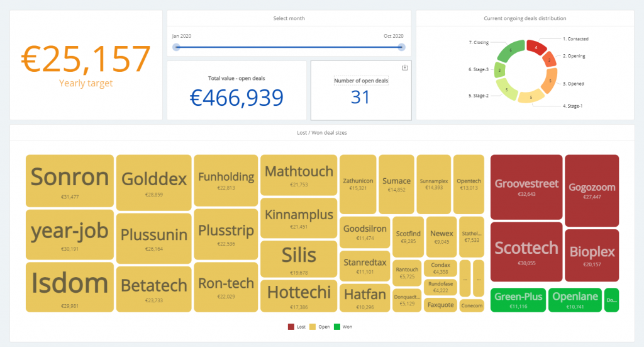Screen dimensions: 644x347
Task: Pick the Scotfind tile
Action: (x=408, y=237)
